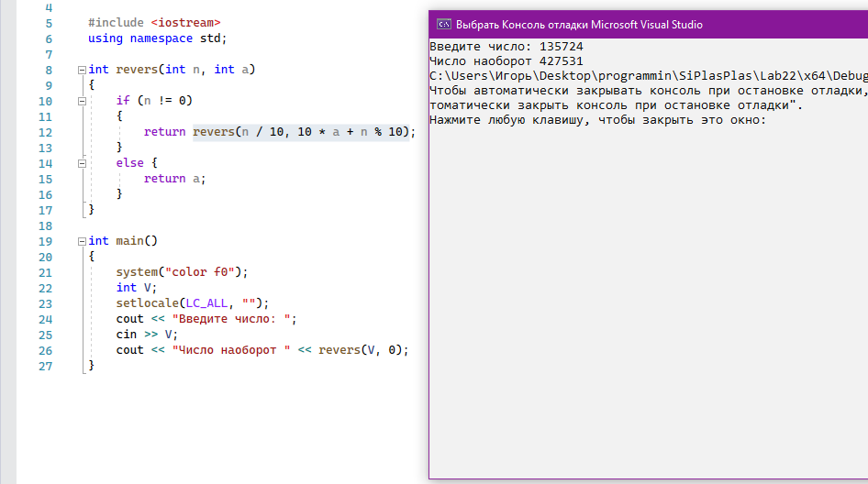Click the 'cin >> V;' statement

[147, 335]
